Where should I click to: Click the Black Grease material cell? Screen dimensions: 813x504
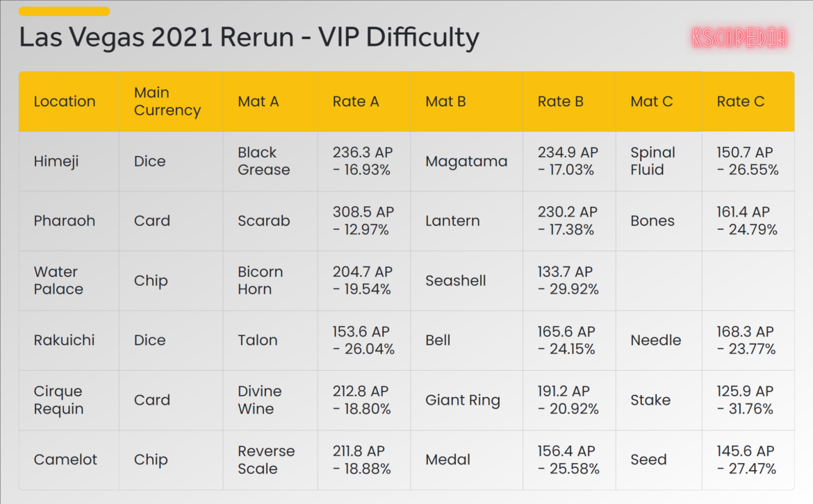pyautogui.click(x=264, y=161)
